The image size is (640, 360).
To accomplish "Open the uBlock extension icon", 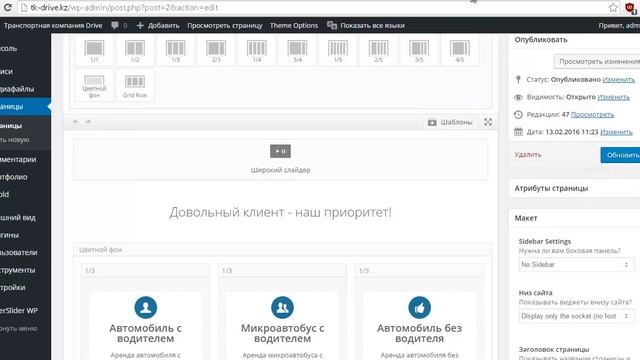I will click(631, 8).
